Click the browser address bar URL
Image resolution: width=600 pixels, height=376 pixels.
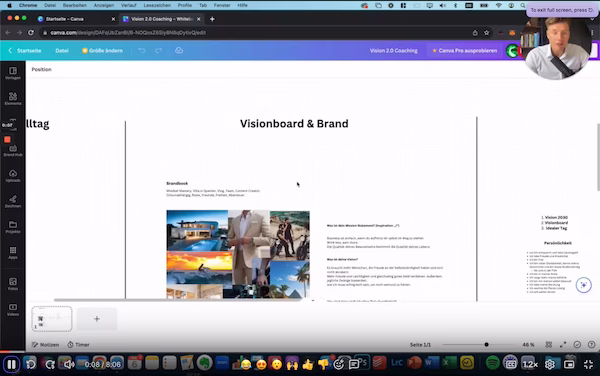point(128,33)
